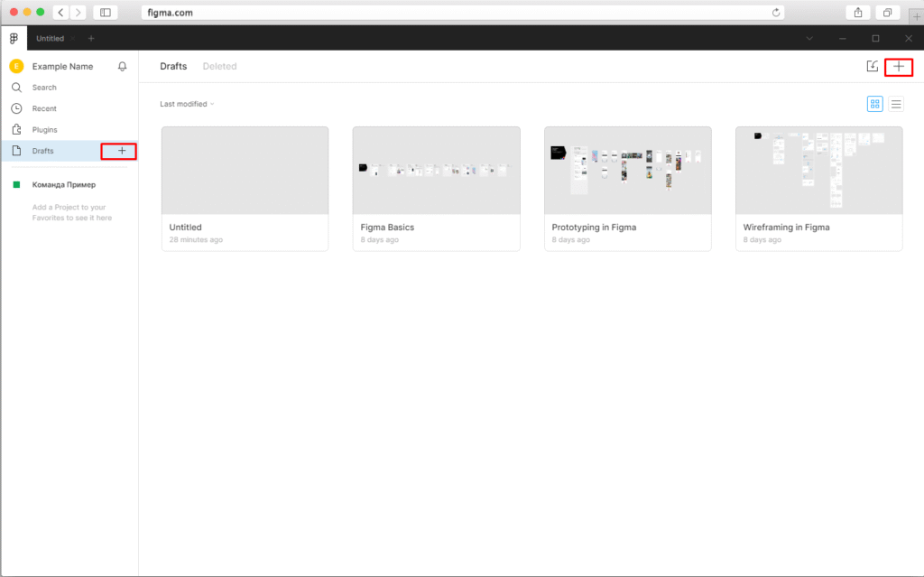Expand the title bar chevron dropdown
The image size is (924, 577).
[x=808, y=39]
